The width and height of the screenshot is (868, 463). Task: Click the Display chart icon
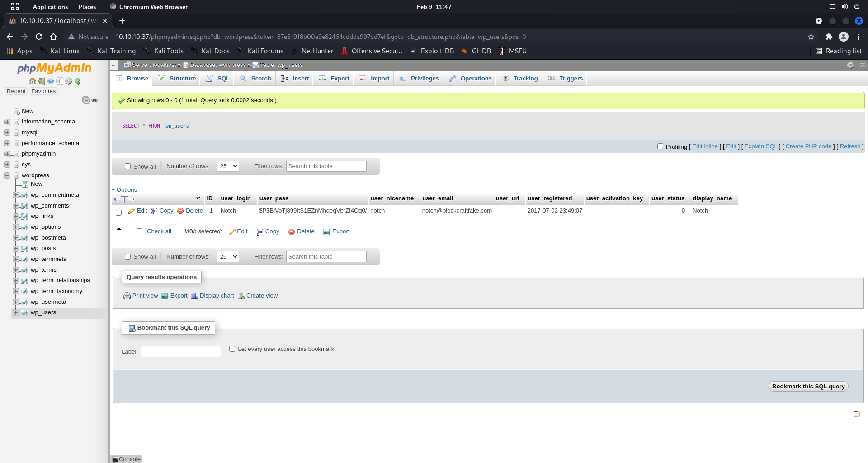[x=194, y=296]
